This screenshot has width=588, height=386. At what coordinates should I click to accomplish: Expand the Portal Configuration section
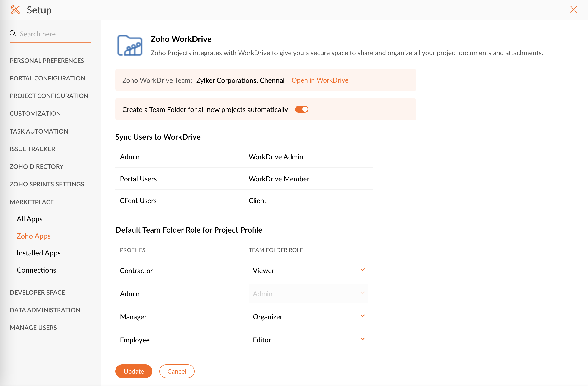point(47,78)
